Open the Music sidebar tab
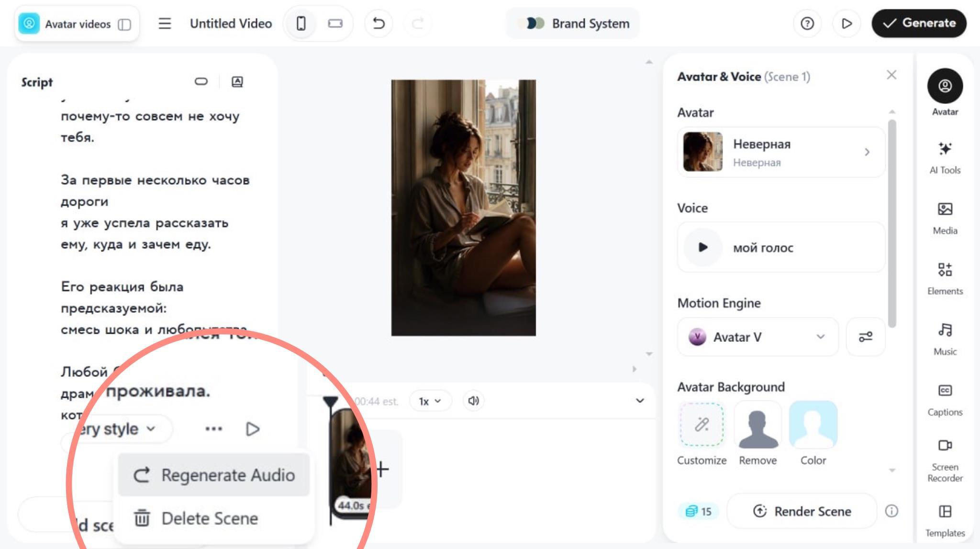980x549 pixels. pyautogui.click(x=945, y=340)
